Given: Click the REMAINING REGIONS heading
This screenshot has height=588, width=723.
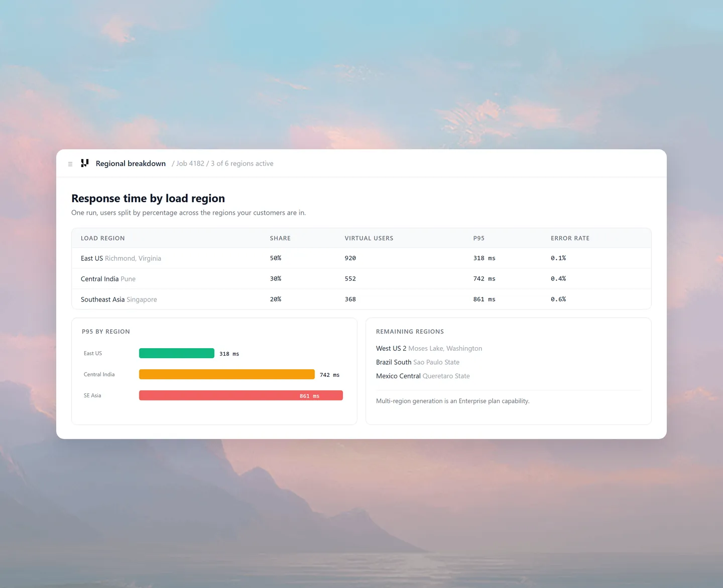Looking at the screenshot, I should point(410,332).
